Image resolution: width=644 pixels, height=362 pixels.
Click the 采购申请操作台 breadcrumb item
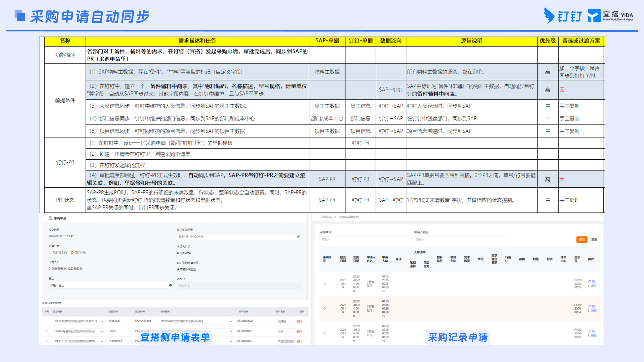[348, 217]
